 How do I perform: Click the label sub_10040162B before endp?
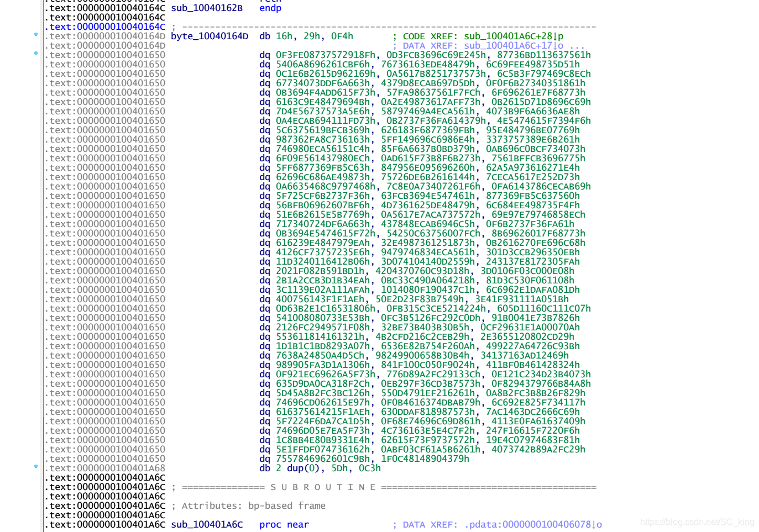[x=207, y=8]
